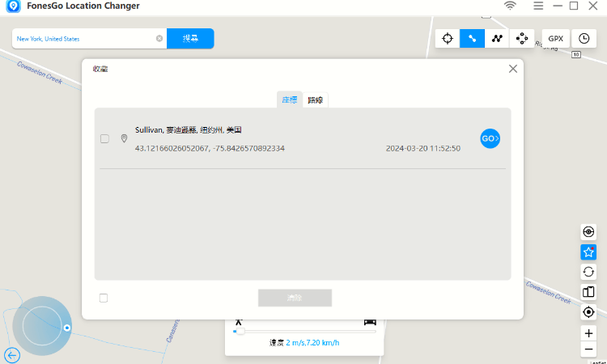Viewport: 607px width, 364px height.
Task: Select the two-spot route mode icon
Action: coord(472,38)
